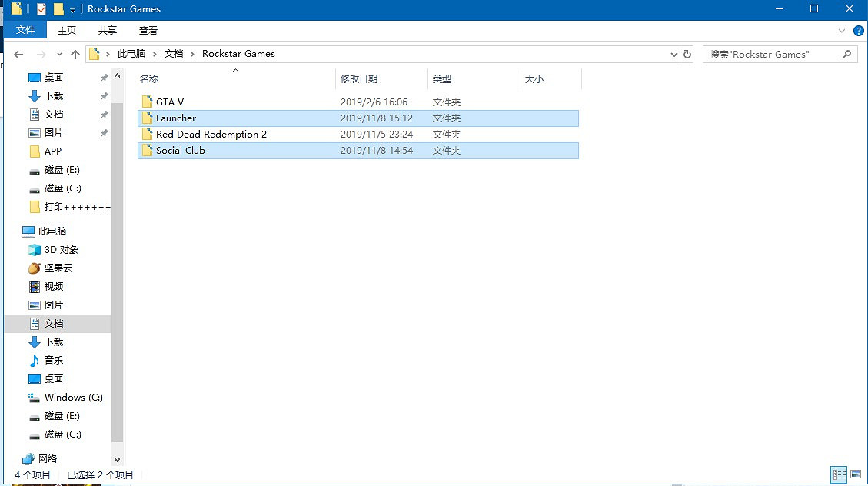The width and height of the screenshot is (868, 486).
Task: Click 此电脑 in the address breadcrumb
Action: click(x=131, y=54)
